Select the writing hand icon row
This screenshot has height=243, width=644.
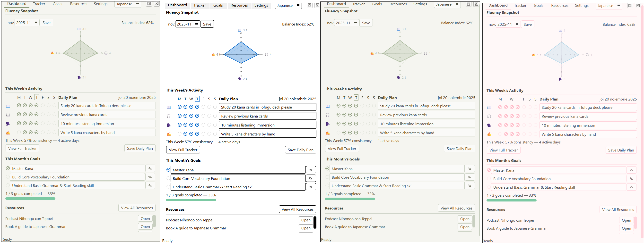click(8, 132)
